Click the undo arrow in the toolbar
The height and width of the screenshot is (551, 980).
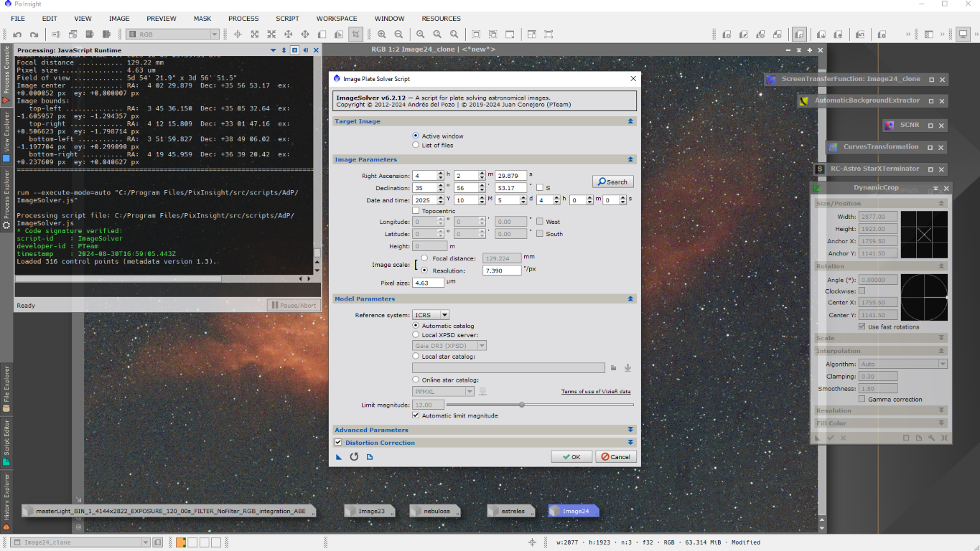click(17, 34)
